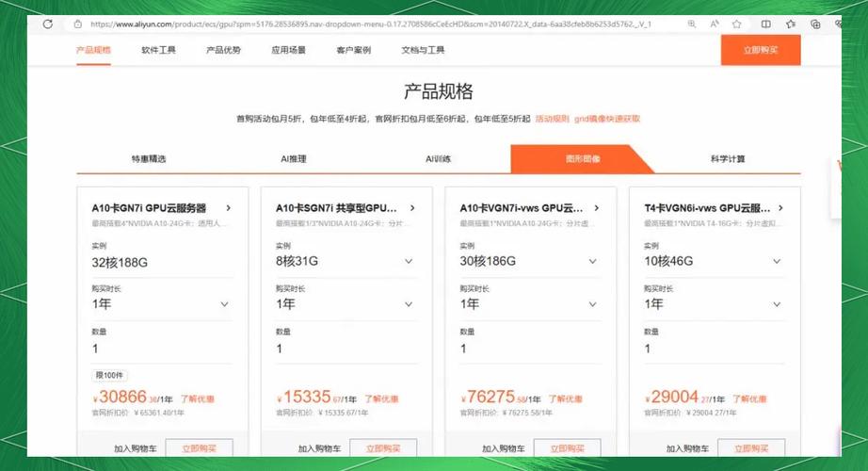Open the 应用场景 navigation tab
Viewport: 868px width, 471px height.
point(288,50)
